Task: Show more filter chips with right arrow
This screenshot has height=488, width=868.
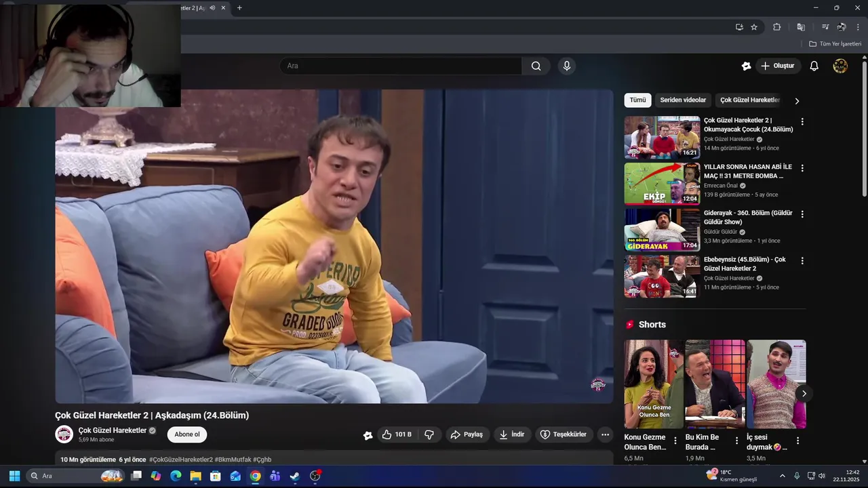Action: tap(797, 101)
